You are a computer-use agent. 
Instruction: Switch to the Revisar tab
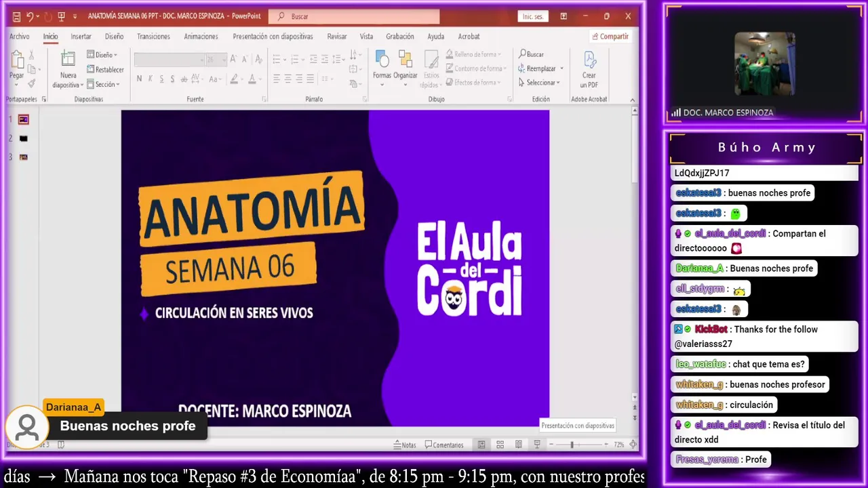(336, 37)
